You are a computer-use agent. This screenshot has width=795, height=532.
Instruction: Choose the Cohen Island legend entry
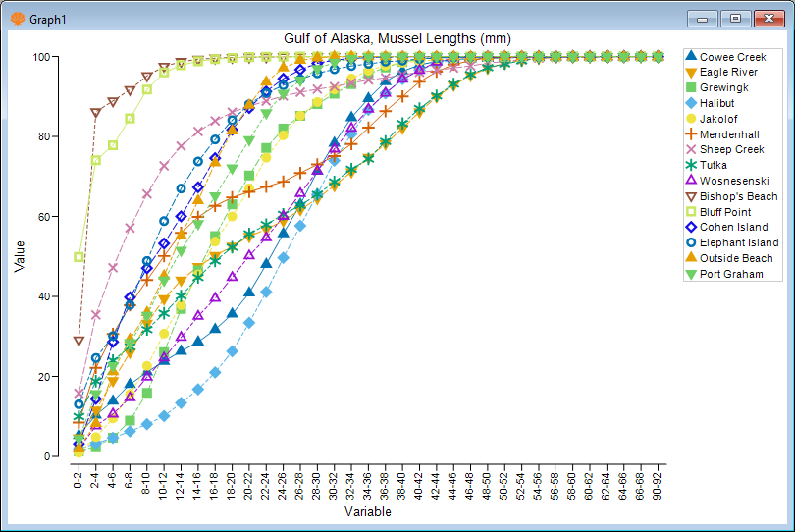[x=733, y=227]
